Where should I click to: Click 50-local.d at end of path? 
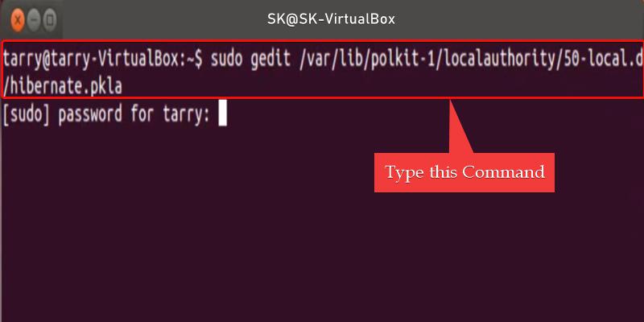click(x=601, y=58)
